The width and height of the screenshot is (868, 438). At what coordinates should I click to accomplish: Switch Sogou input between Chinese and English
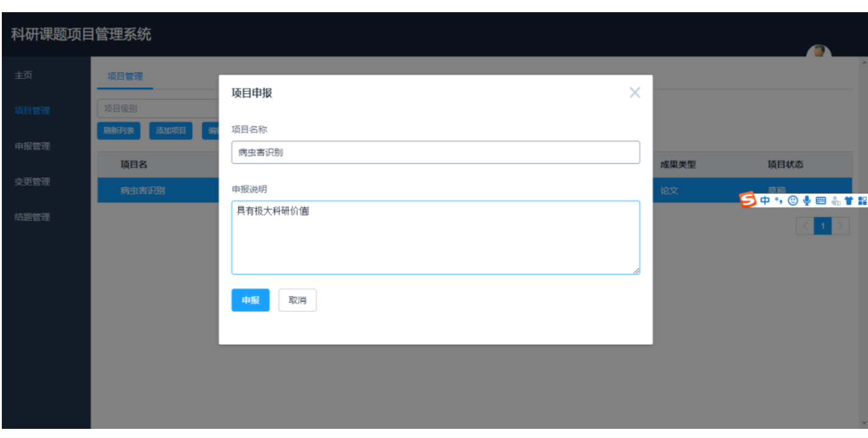(x=765, y=201)
